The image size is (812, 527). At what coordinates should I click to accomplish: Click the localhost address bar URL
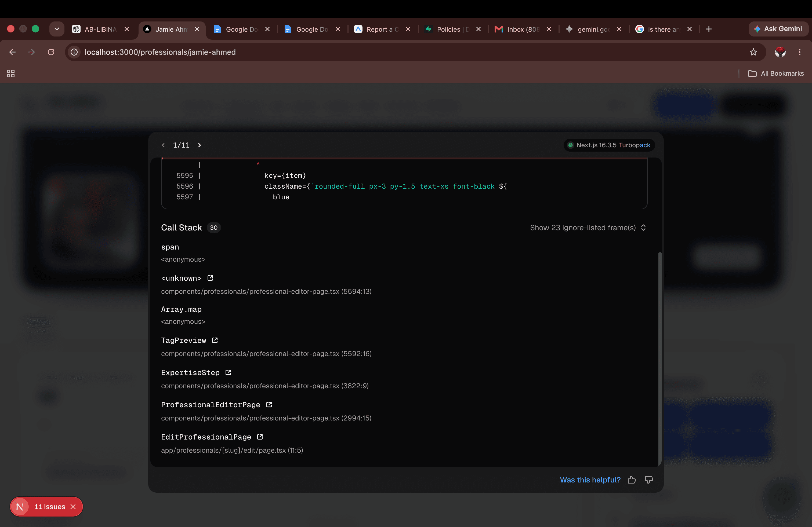click(160, 52)
